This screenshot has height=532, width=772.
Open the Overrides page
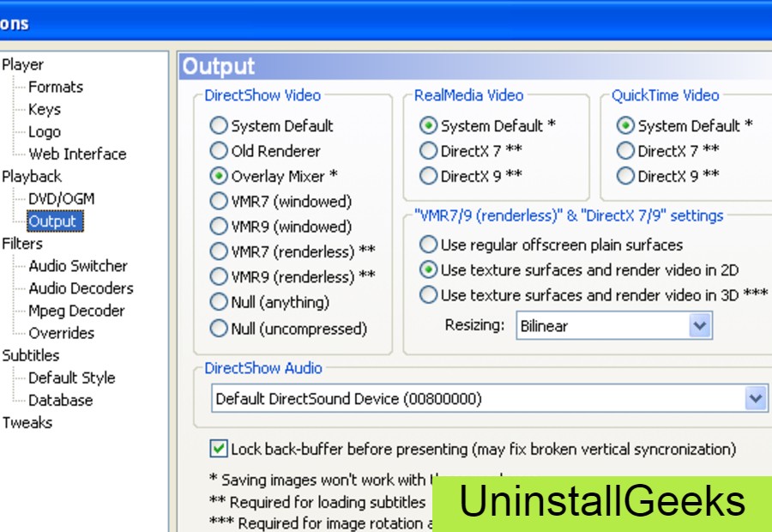click(x=61, y=334)
